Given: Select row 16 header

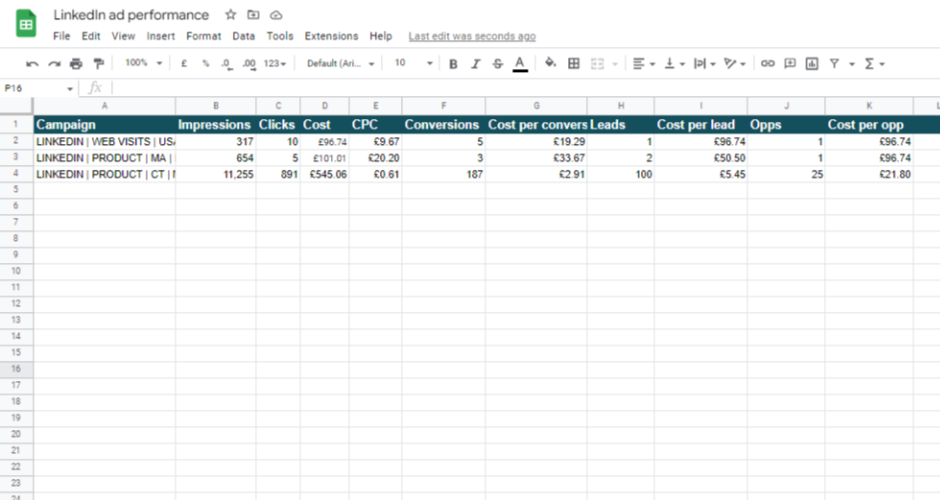Looking at the screenshot, I should pyautogui.click(x=16, y=369).
